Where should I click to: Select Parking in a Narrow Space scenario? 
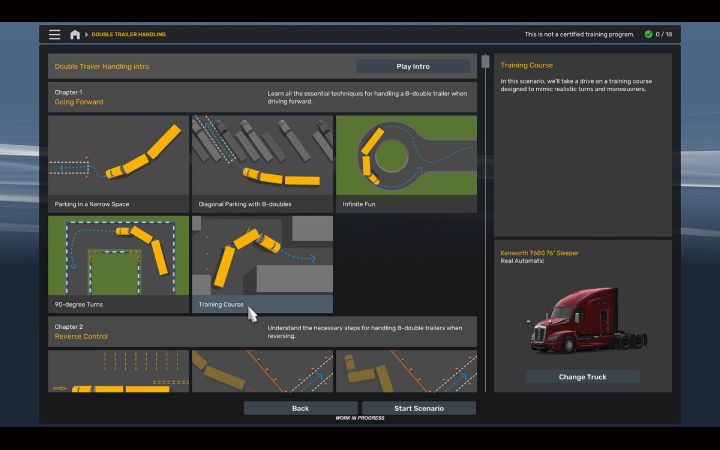point(118,163)
